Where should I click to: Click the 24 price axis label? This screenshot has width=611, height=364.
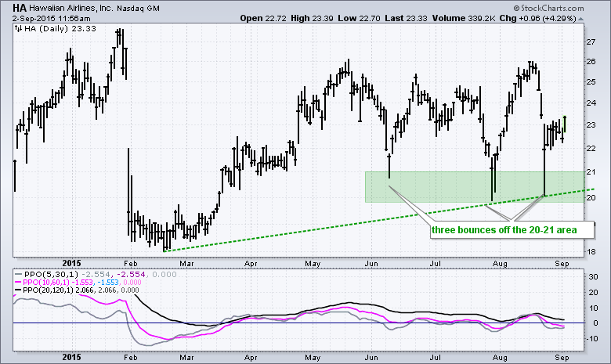tap(591, 103)
